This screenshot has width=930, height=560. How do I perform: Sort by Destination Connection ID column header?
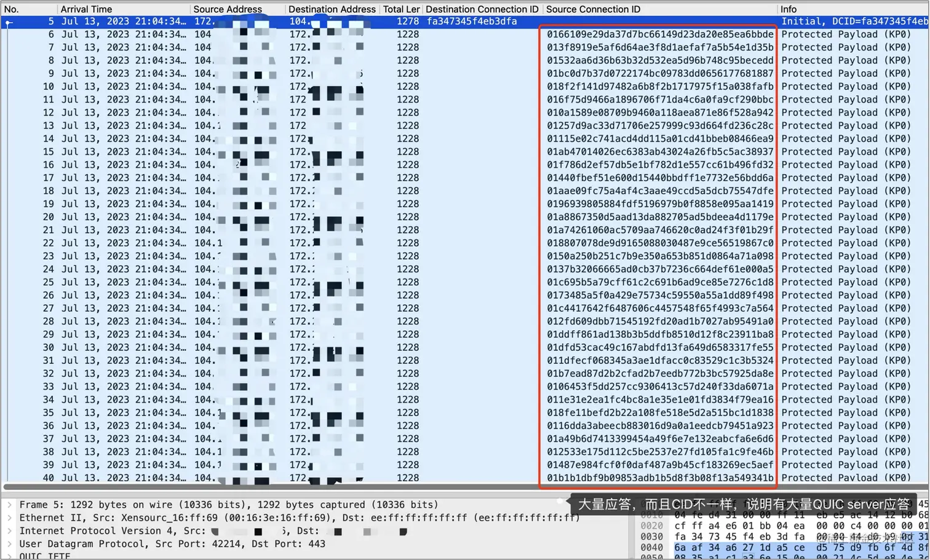482,9
